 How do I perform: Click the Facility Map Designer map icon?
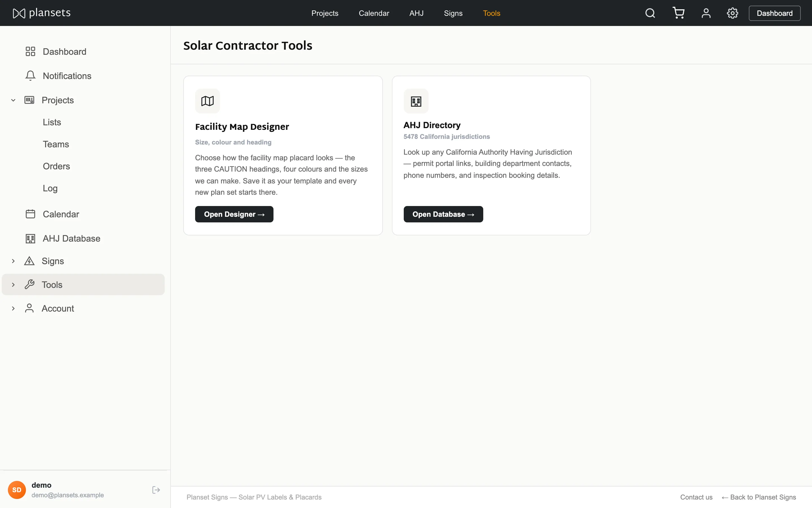[x=207, y=101]
